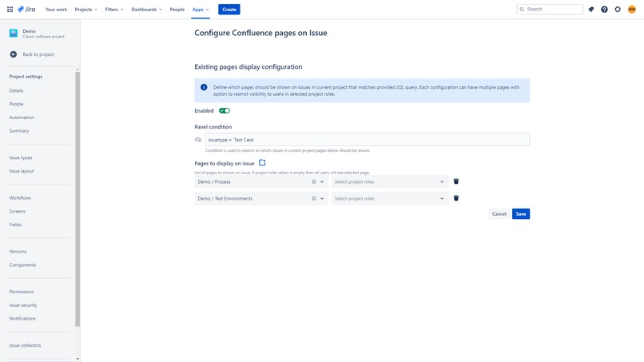This screenshot has width=644, height=362.
Task: Open the Dashboards menu
Action: (x=147, y=9)
